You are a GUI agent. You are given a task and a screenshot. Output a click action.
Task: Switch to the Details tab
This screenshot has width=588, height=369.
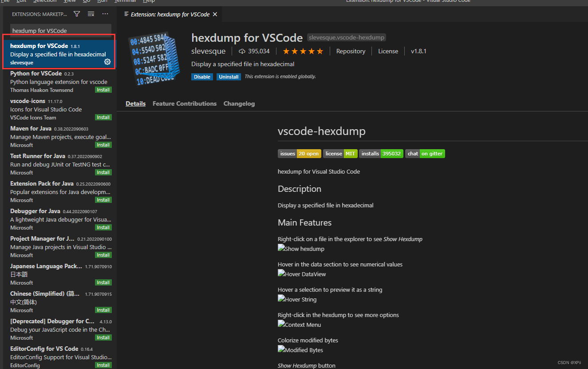click(135, 103)
